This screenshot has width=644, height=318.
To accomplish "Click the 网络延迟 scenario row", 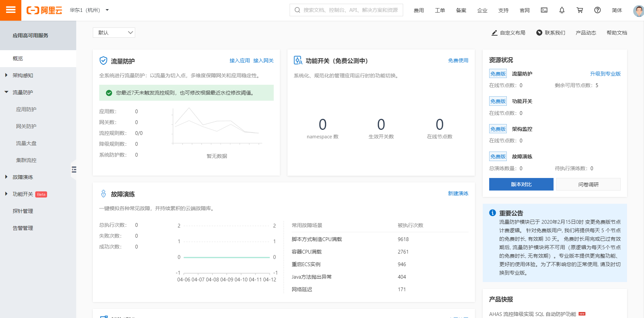I will [x=380, y=290].
